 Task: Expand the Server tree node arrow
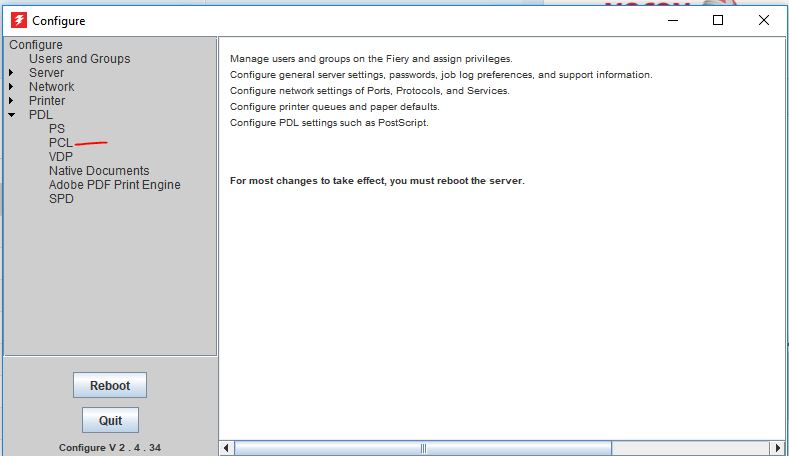coord(12,73)
